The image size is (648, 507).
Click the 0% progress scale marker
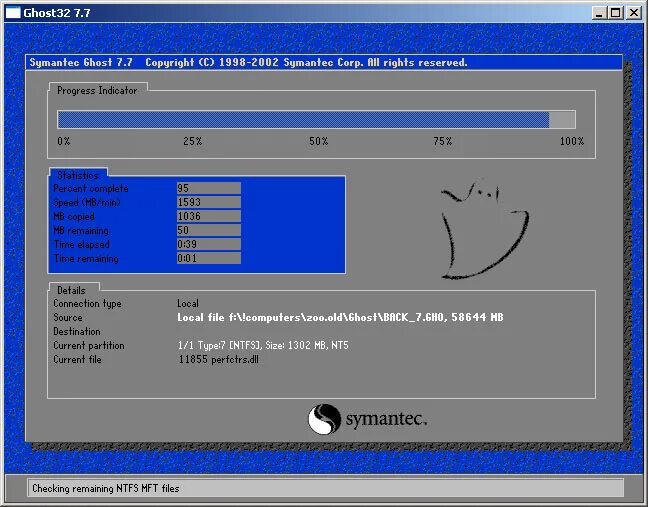(64, 141)
